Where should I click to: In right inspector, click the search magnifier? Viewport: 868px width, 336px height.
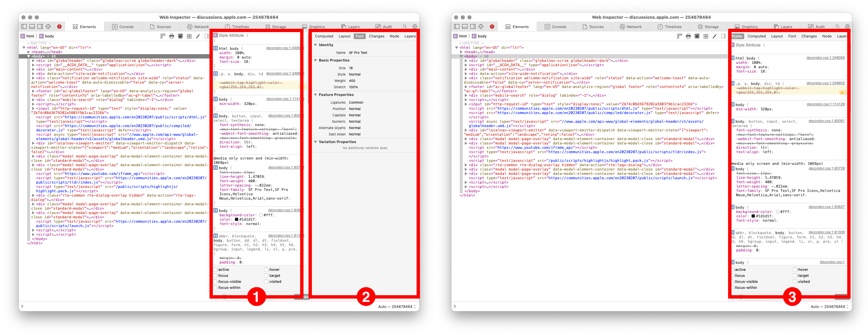point(837,26)
